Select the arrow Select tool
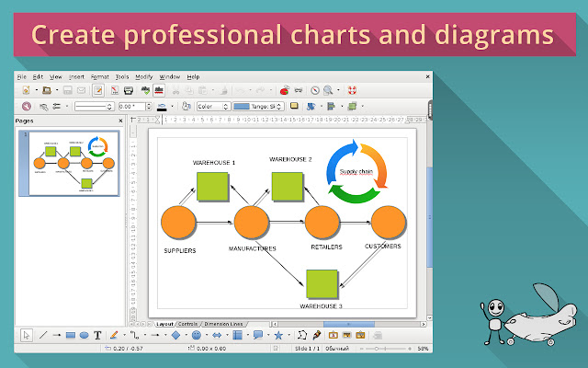Viewport: 588px width, 368px height. coord(27,335)
